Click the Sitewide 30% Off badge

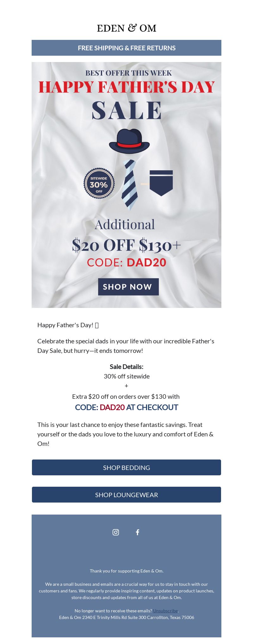click(x=99, y=183)
